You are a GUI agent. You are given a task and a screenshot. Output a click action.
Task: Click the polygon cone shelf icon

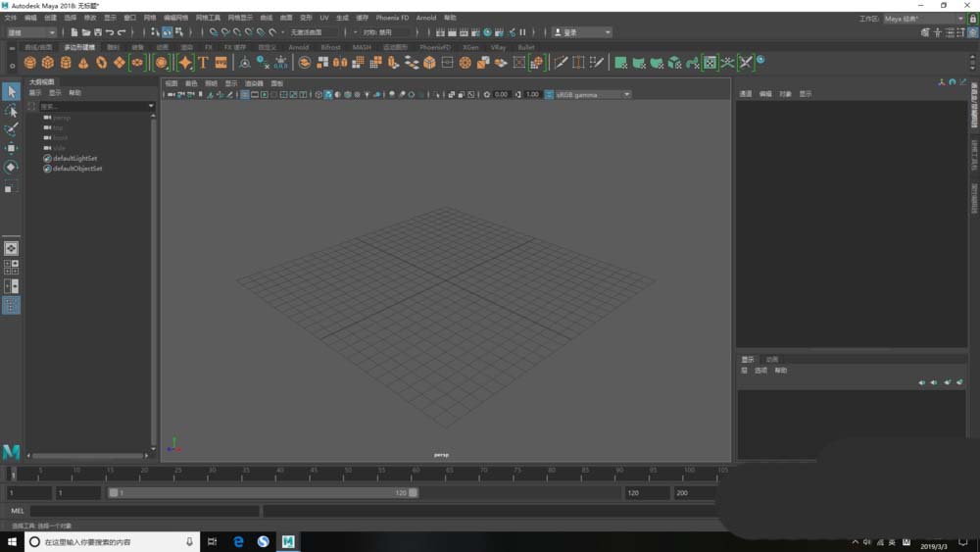83,63
